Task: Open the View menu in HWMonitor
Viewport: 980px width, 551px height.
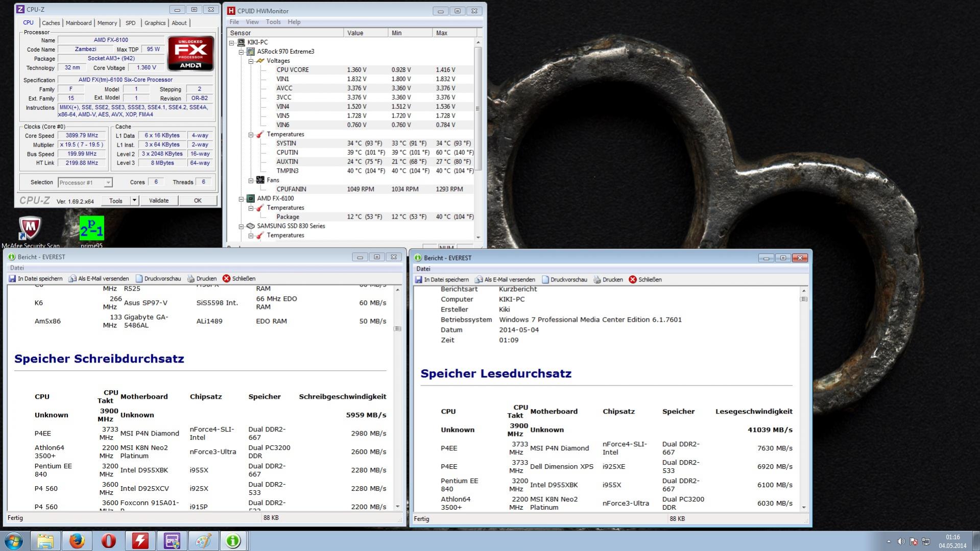Action: 252,22
